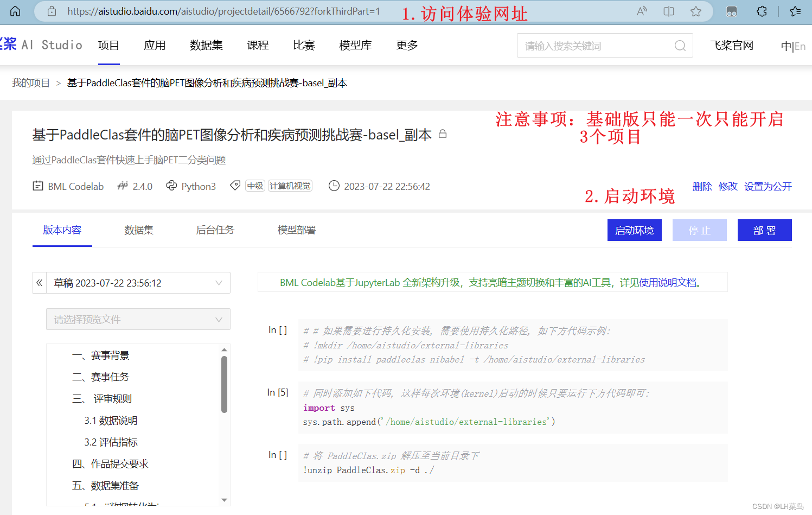
Task: Click the lock icon beside project title
Action: pos(443,133)
